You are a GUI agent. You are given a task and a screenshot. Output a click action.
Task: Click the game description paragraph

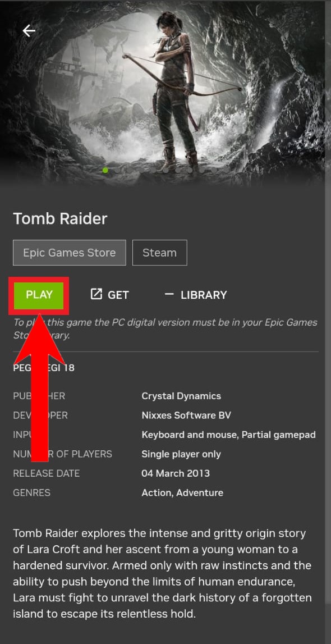coord(163,574)
